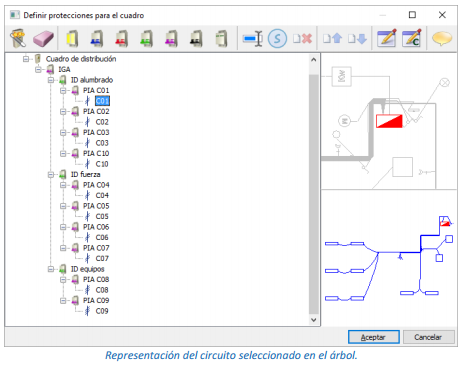This screenshot has width=465, height=367.
Task: Click the Aceptar button
Action: (x=374, y=337)
